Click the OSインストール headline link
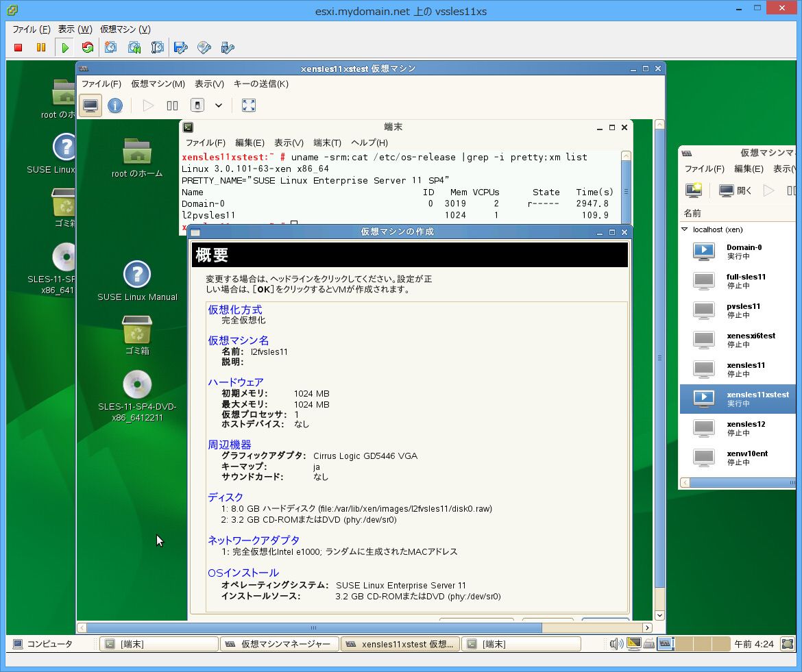 tap(243, 573)
